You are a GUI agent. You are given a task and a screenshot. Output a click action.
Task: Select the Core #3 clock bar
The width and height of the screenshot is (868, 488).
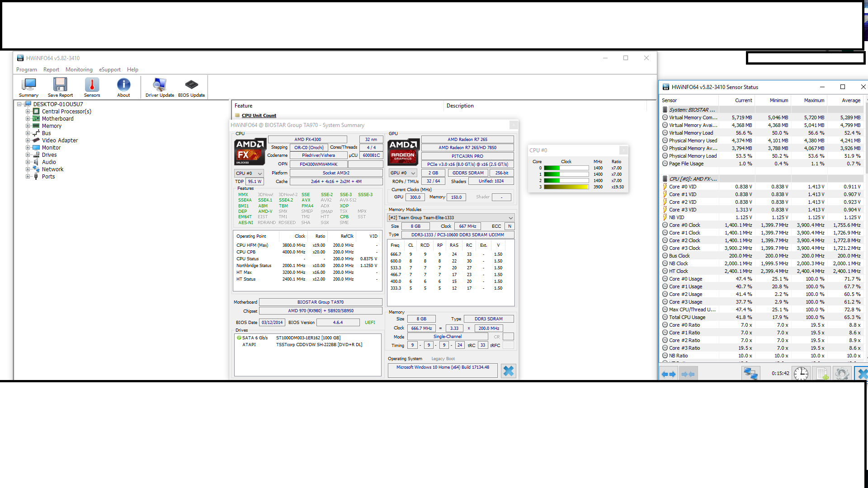tap(566, 187)
